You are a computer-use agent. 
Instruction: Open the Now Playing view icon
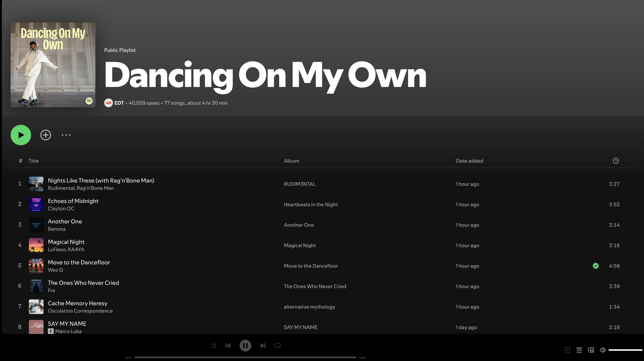[567, 350]
